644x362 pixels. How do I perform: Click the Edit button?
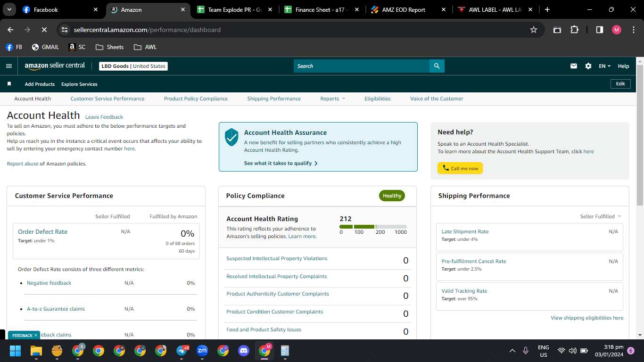click(620, 84)
